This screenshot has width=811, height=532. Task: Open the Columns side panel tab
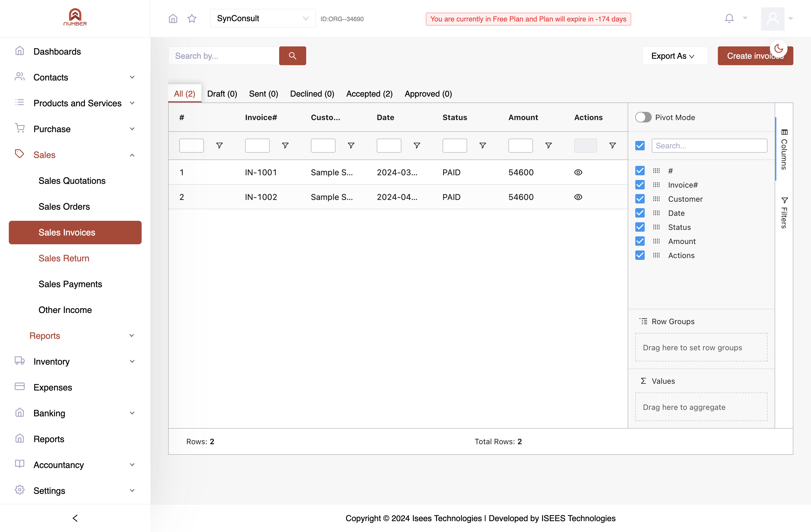tap(784, 149)
